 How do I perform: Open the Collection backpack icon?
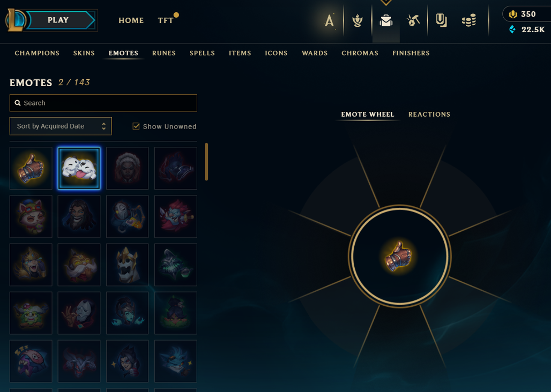386,20
